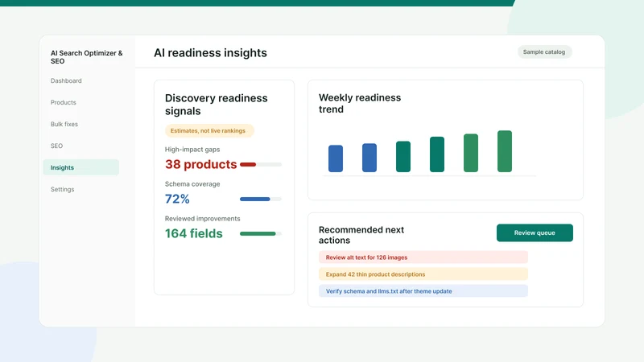
Task: Click the 'Weekly readiness trend' heading
Action: (x=360, y=104)
